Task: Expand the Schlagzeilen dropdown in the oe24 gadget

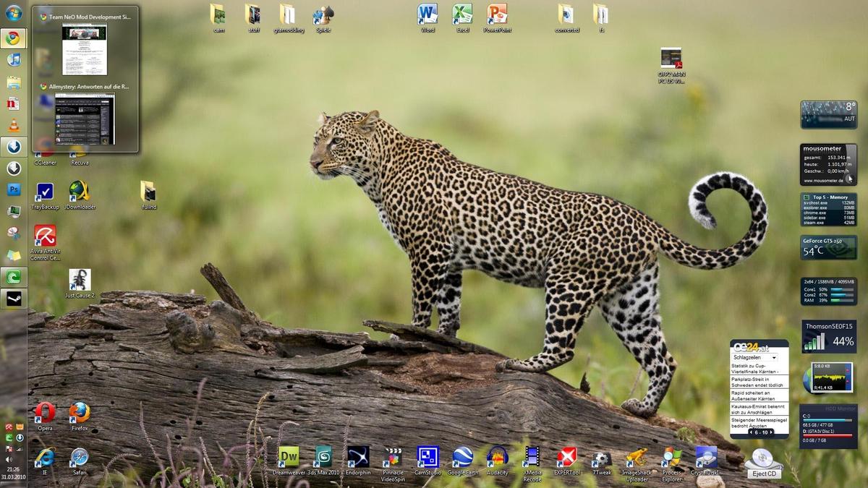Action: coord(773,357)
